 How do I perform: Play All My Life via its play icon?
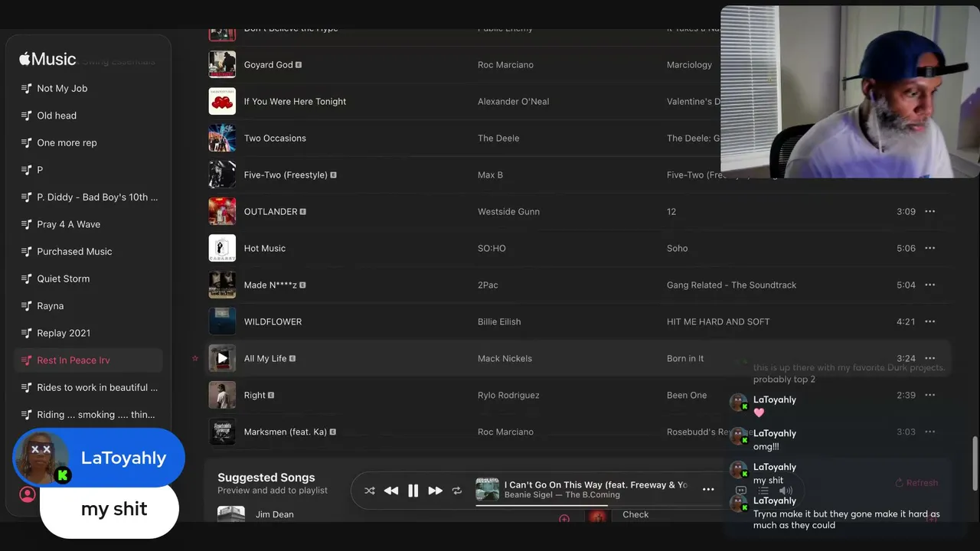(222, 358)
